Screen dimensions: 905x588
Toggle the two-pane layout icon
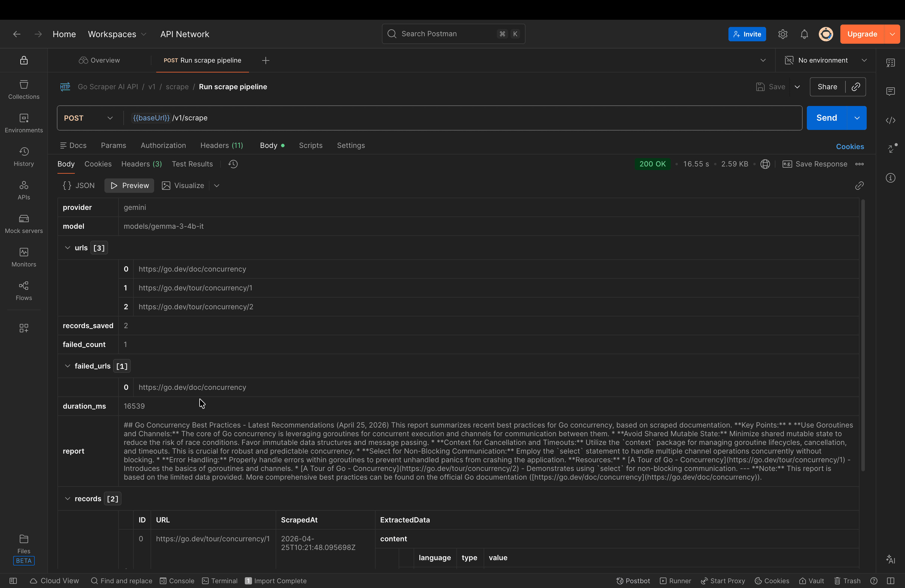pos(891,581)
